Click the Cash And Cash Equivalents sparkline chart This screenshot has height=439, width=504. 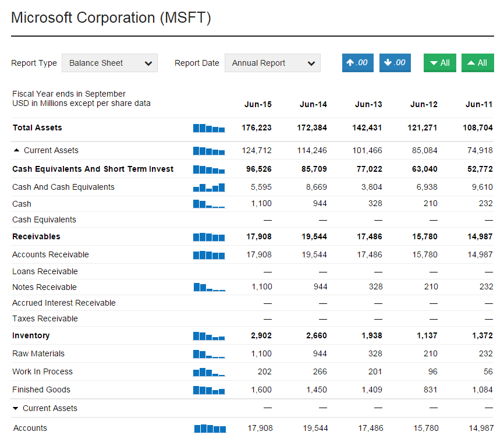tap(209, 187)
